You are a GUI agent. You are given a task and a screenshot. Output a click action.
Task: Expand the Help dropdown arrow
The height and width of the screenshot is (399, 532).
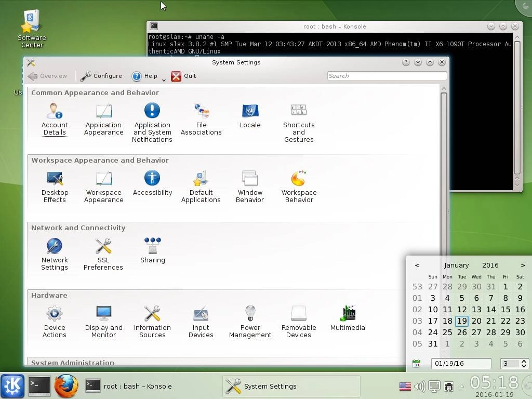point(164,80)
